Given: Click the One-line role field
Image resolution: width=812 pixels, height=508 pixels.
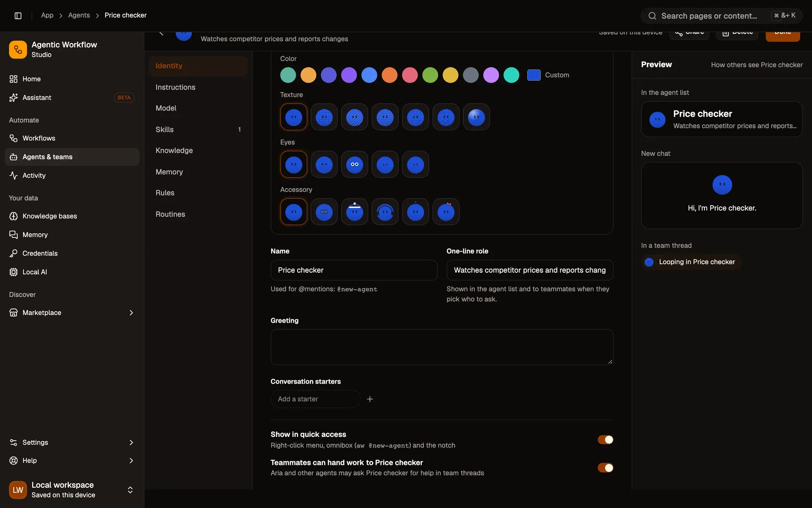Looking at the screenshot, I should pos(530,270).
